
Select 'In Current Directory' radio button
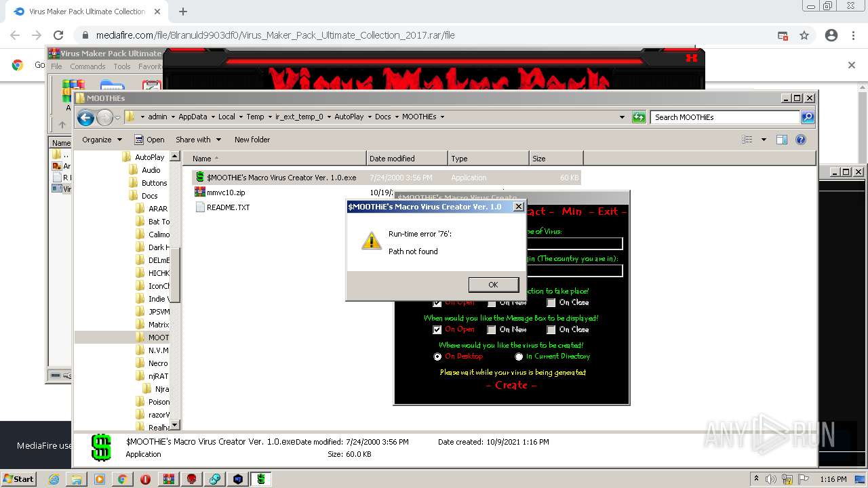(x=519, y=357)
